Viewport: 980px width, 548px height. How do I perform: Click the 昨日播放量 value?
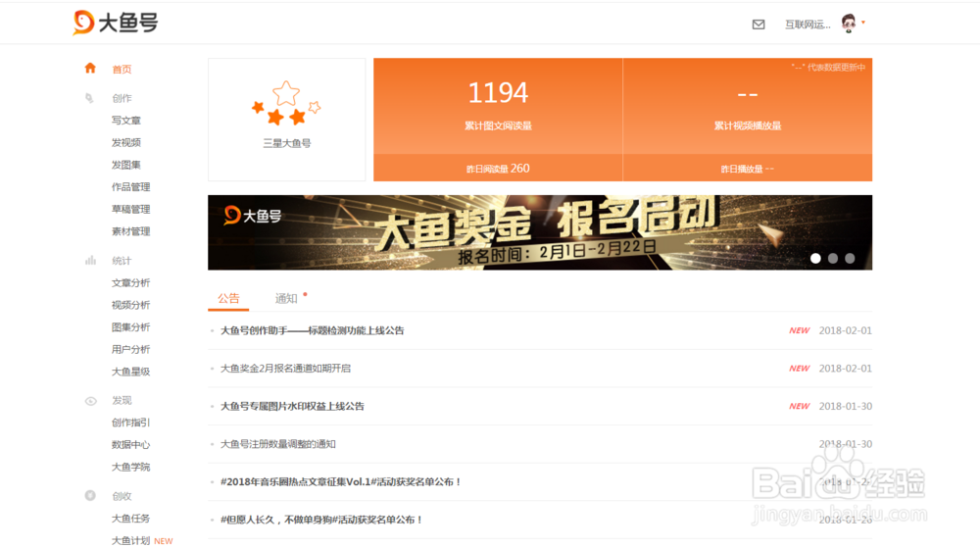[x=748, y=169]
